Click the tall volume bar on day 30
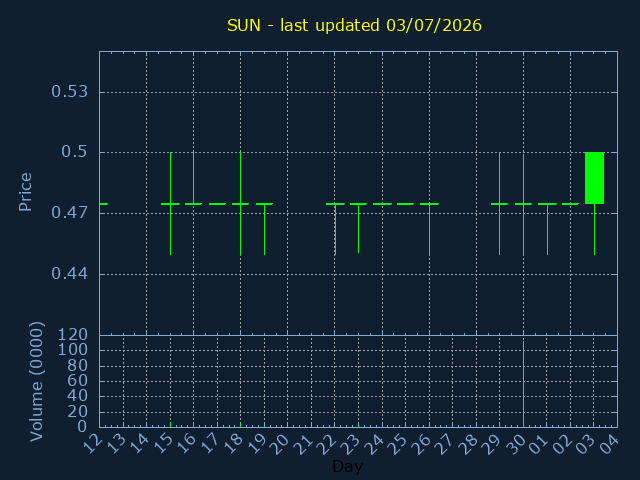 click(523, 384)
